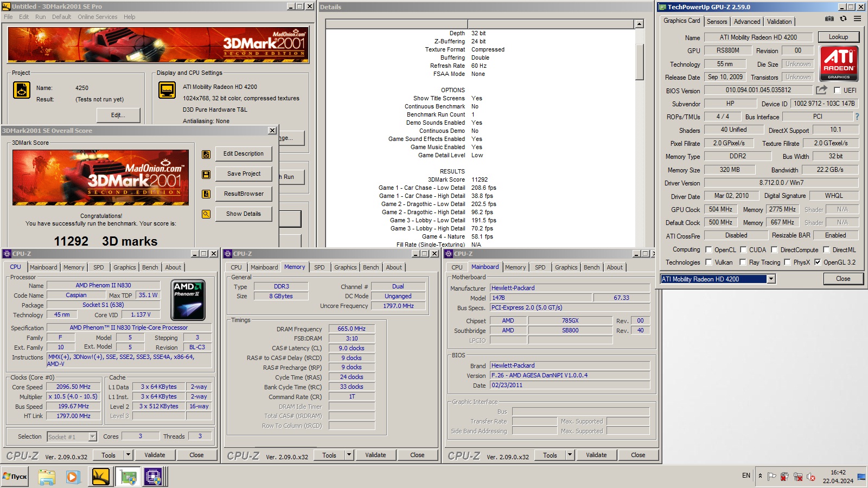This screenshot has width=868, height=488.
Task: Toggle the OpenGL 3.2 checkbox
Action: point(818,262)
